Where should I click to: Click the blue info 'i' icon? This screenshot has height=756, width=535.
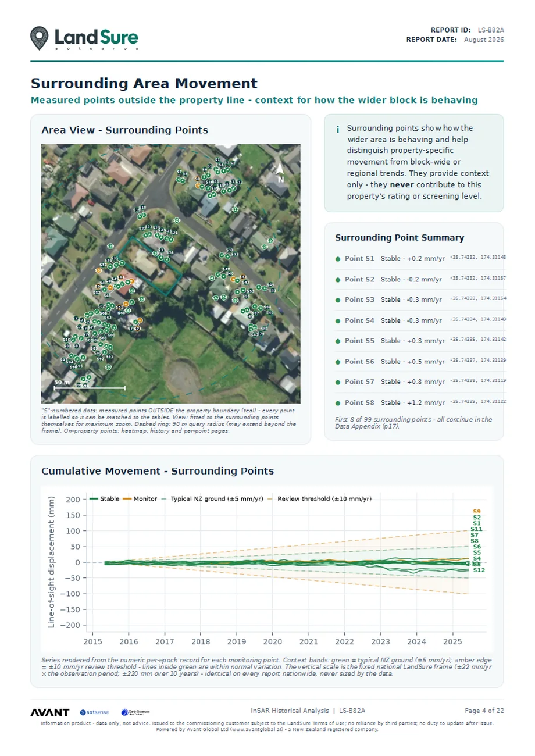coord(337,129)
